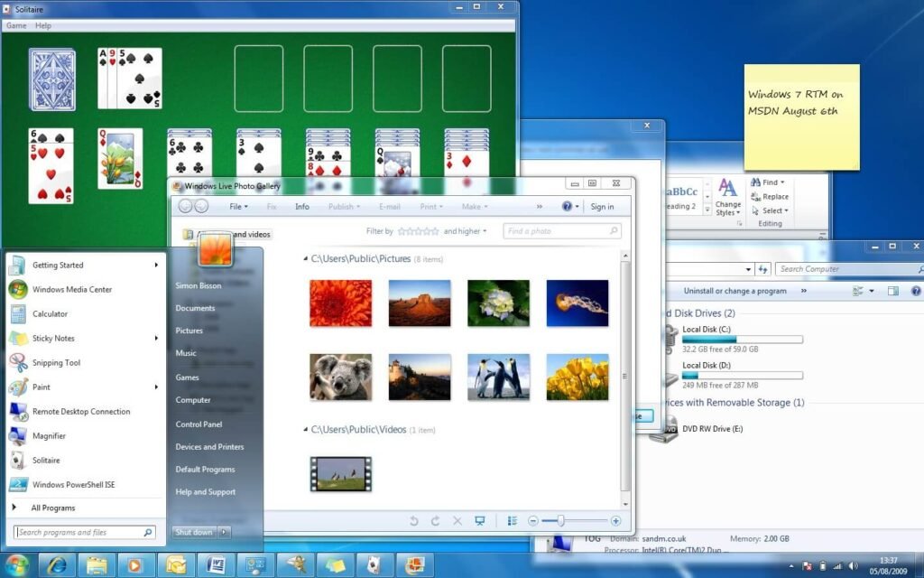
Task: Click Change Styles in Word ribbon
Action: tap(728, 198)
